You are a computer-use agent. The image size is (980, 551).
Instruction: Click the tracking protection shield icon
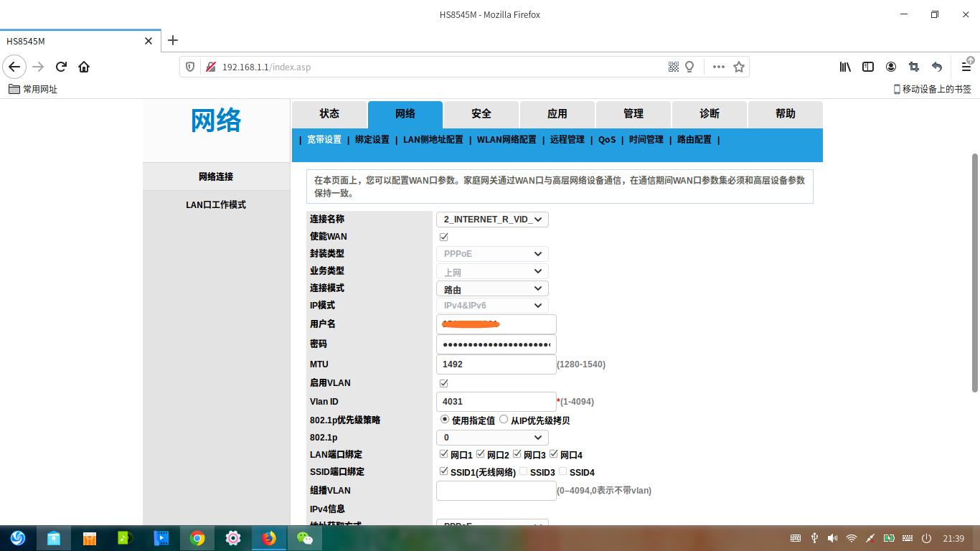(x=189, y=67)
